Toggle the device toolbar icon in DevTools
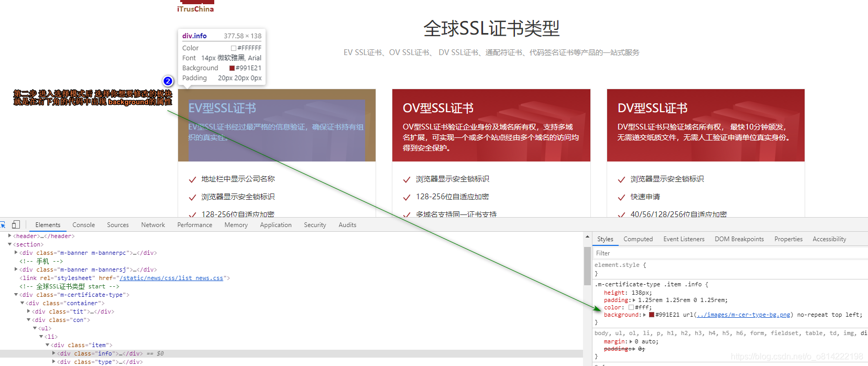The image size is (868, 366). pos(16,224)
